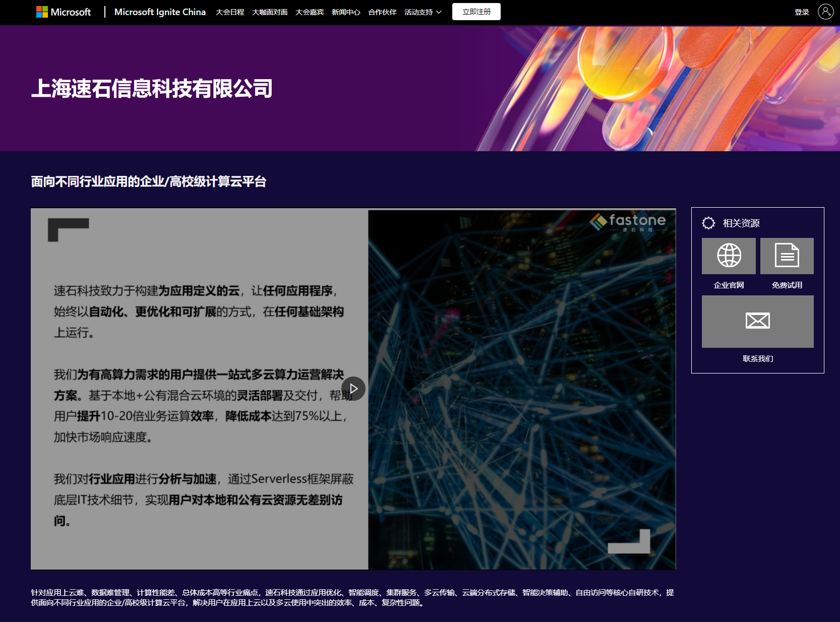Click the 登录 link
Image resolution: width=840 pixels, height=622 pixels.
pos(802,12)
